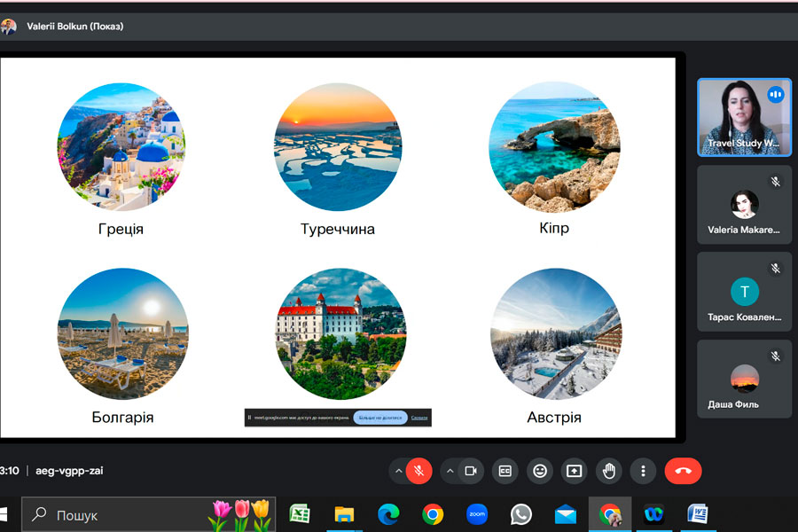The image size is (798, 532).
Task: Open Microsoft Edge from the taskbar
Action: coord(388,514)
